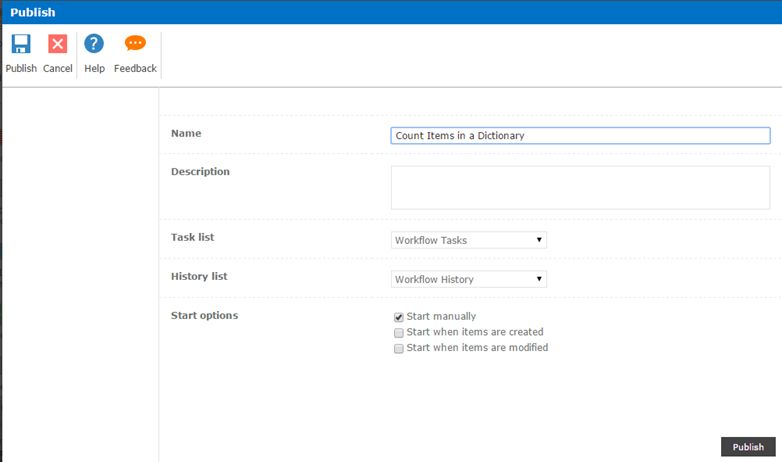Focus the Name text field
This screenshot has width=782, height=462.
[x=580, y=136]
